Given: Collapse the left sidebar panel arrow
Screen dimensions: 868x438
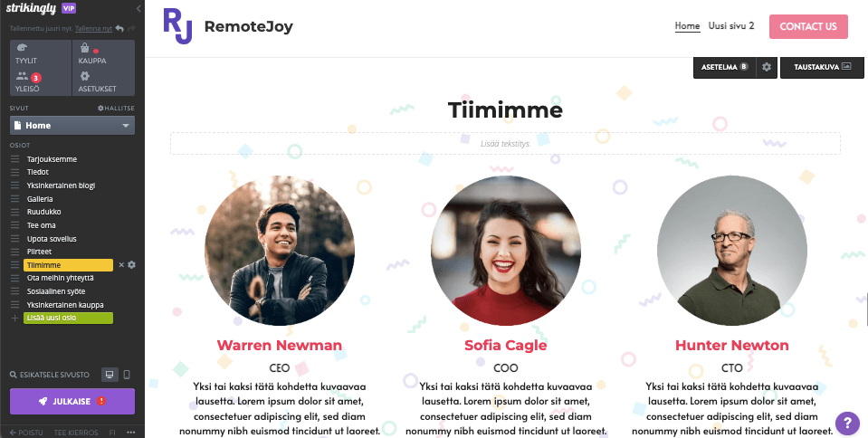Looking at the screenshot, I should point(138,8).
